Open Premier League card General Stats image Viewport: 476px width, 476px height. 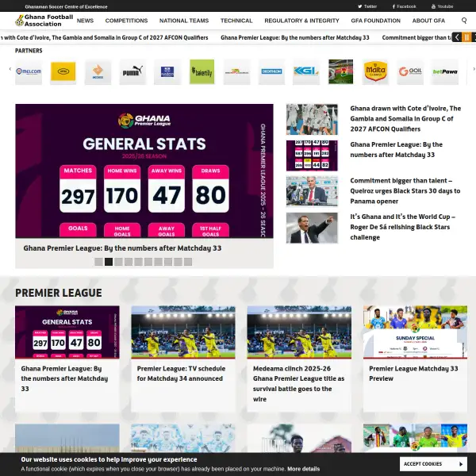(67, 332)
